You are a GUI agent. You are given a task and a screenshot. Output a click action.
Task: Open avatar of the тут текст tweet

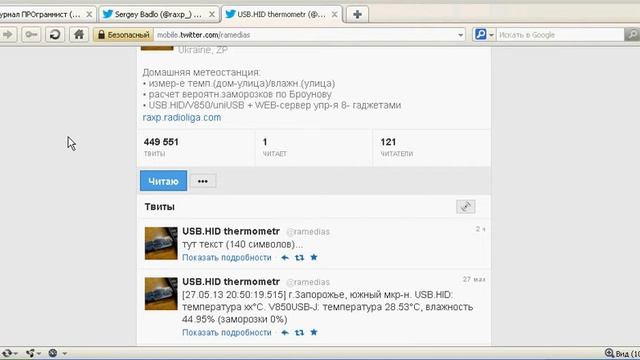(x=161, y=243)
